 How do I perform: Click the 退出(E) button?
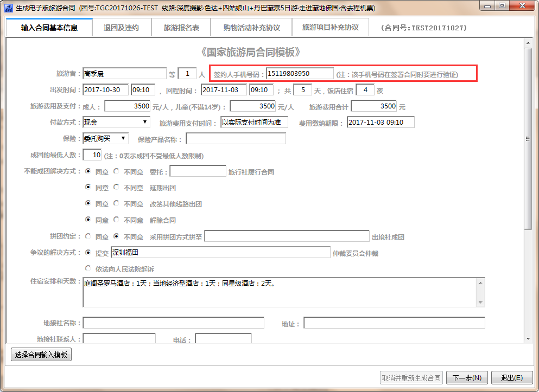click(512, 378)
